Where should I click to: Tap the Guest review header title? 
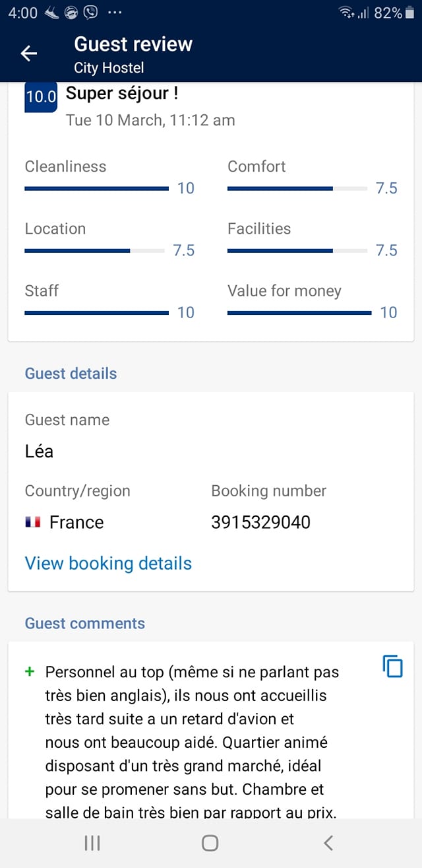(133, 44)
